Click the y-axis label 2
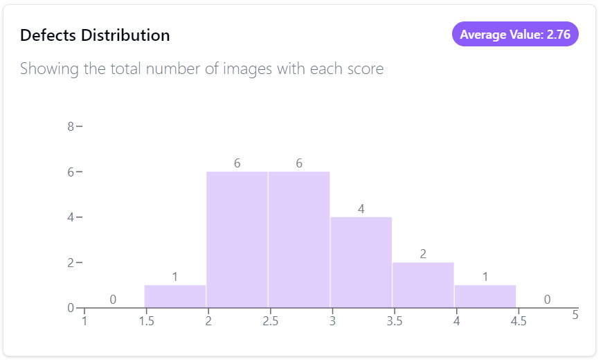 pyautogui.click(x=71, y=262)
